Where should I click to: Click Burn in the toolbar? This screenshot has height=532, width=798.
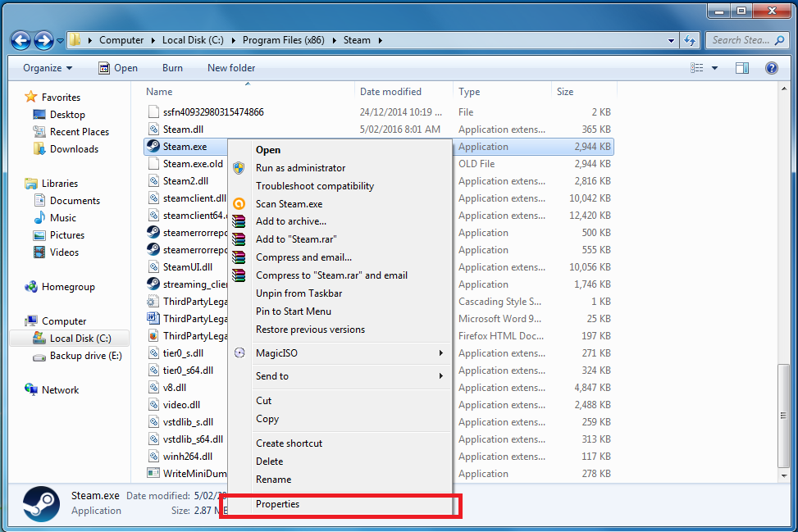[172, 68]
